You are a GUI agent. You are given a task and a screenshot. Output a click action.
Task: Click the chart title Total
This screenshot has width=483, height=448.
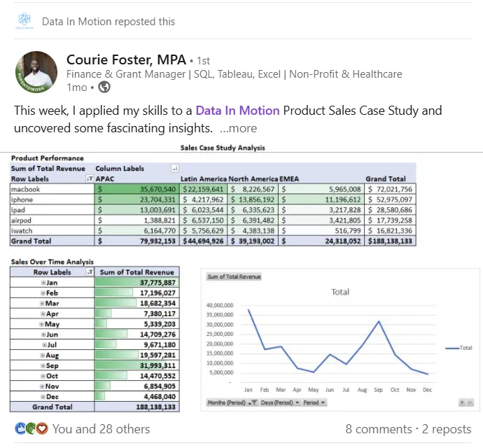pos(340,292)
